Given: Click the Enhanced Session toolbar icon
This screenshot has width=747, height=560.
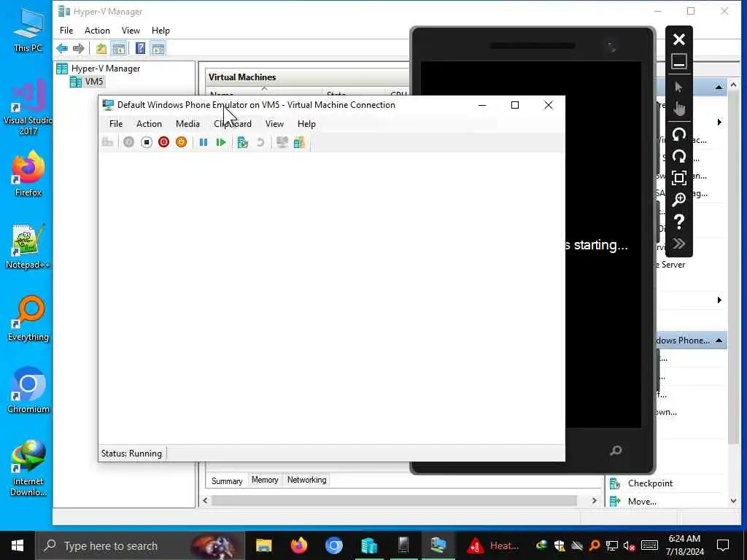Looking at the screenshot, I should coord(282,142).
